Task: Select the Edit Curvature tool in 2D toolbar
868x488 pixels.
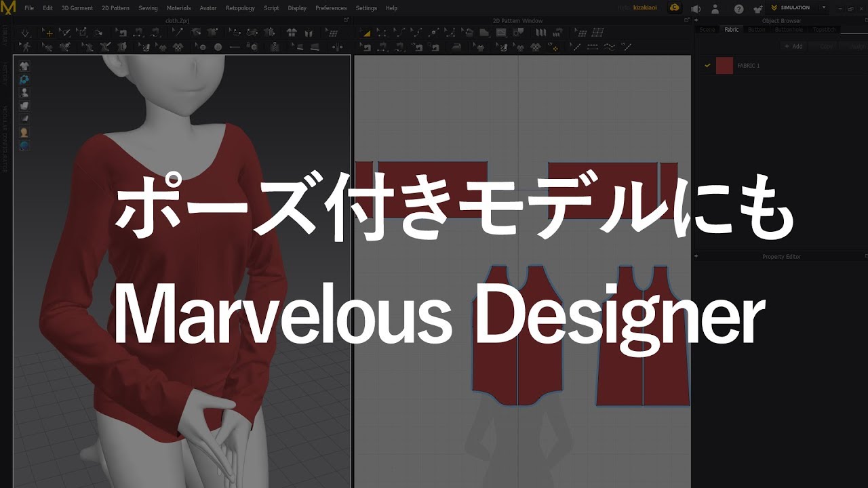Action: coord(399,33)
